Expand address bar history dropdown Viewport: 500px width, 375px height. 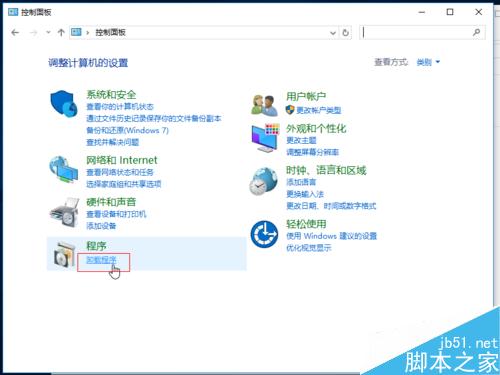tap(333, 33)
